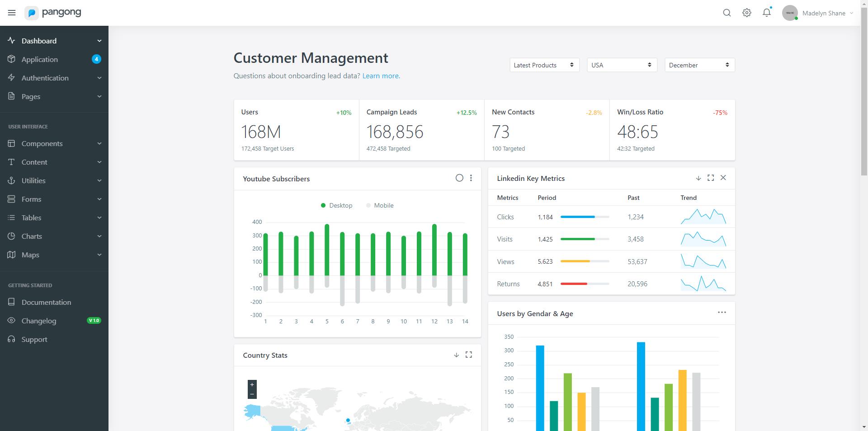Screen dimensions: 868x431
Task: Close the Linkedin Key Metrics card
Action: click(723, 178)
